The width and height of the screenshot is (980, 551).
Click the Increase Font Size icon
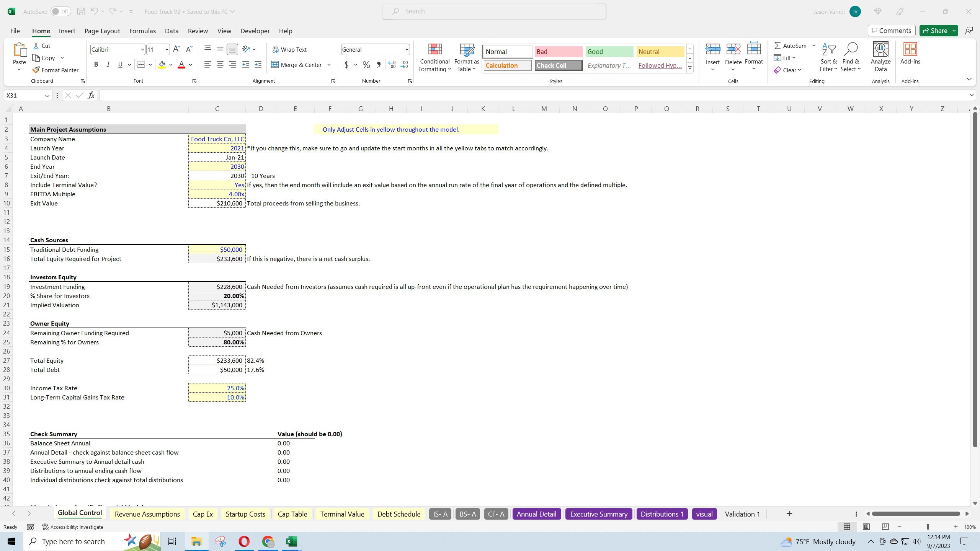click(176, 49)
